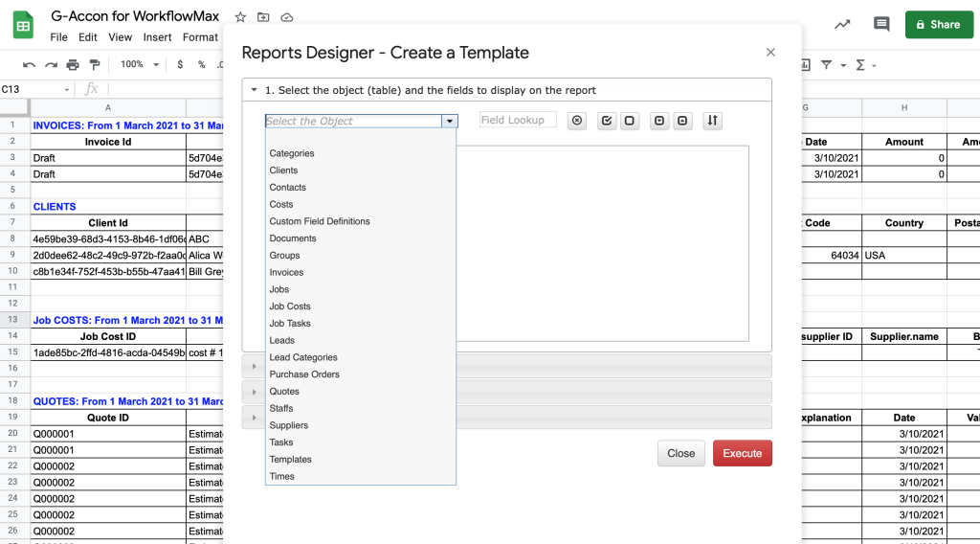Click the circled-X clear lookup icon
Image resolution: width=980 pixels, height=544 pixels.
[x=577, y=120]
